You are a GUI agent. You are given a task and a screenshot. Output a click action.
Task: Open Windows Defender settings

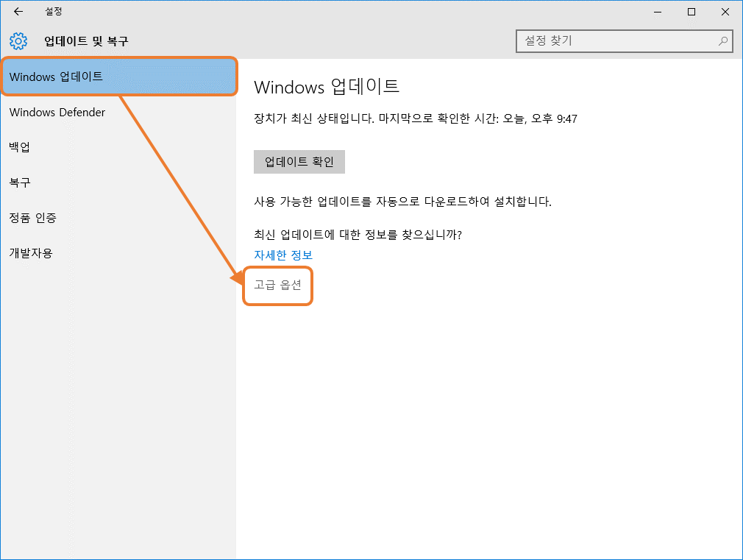pyautogui.click(x=57, y=112)
